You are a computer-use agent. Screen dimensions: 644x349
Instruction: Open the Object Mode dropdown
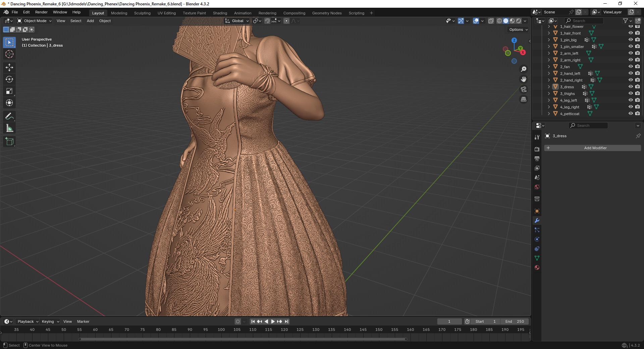tap(35, 21)
